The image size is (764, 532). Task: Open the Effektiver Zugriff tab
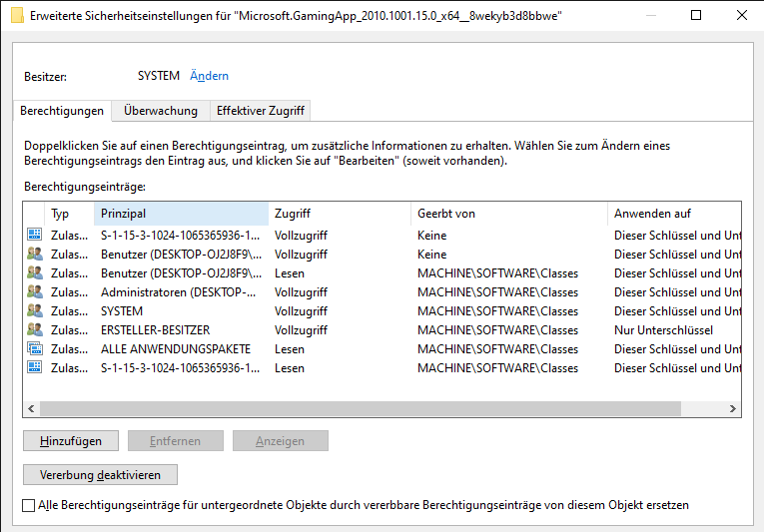pyautogui.click(x=261, y=111)
